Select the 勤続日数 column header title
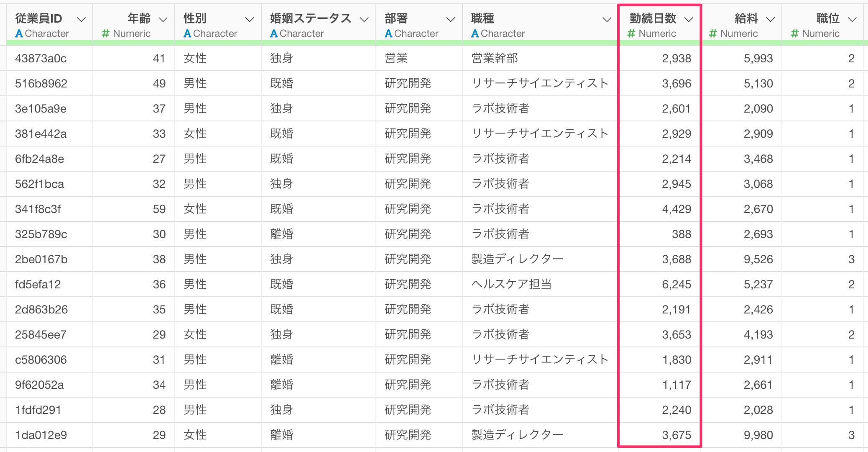Viewport: 868px width, 452px height. (x=653, y=18)
